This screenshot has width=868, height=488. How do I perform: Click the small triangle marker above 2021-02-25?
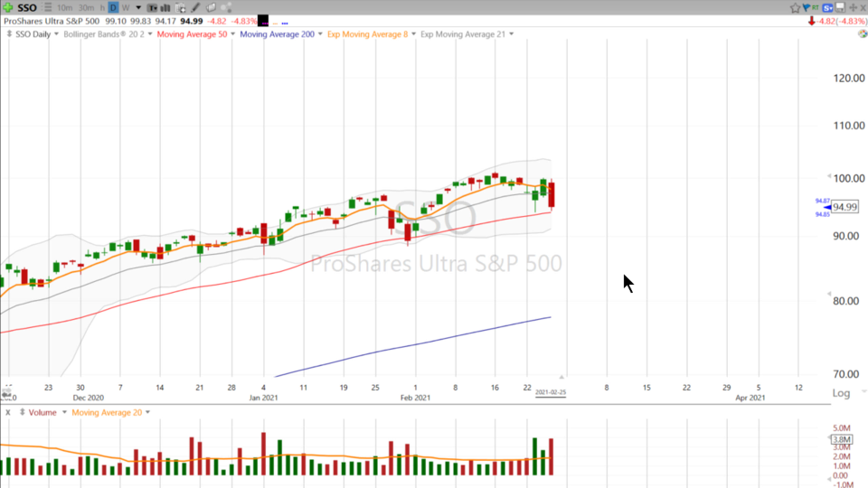pyautogui.click(x=561, y=377)
